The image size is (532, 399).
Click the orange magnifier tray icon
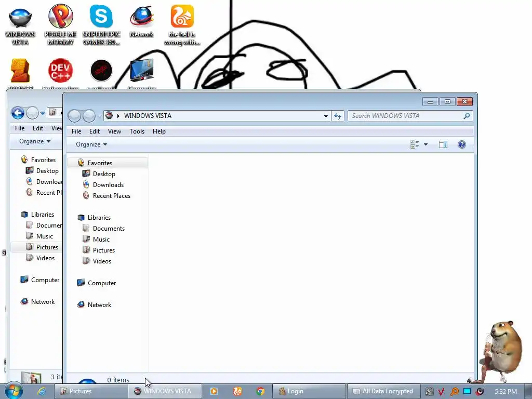[x=454, y=392]
